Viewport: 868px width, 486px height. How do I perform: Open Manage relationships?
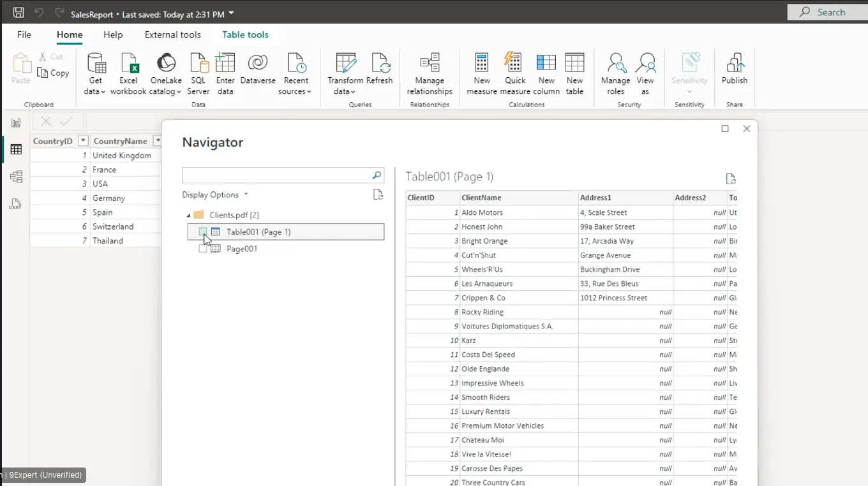[430, 74]
